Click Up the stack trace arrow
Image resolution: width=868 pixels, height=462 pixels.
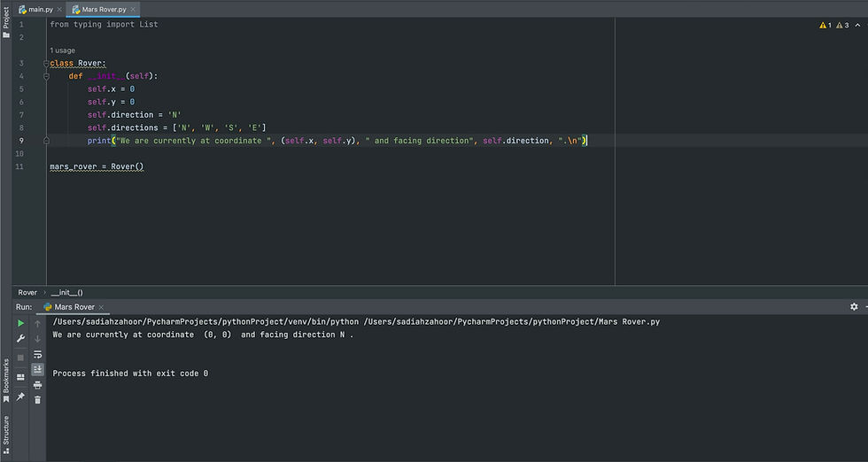click(37, 324)
